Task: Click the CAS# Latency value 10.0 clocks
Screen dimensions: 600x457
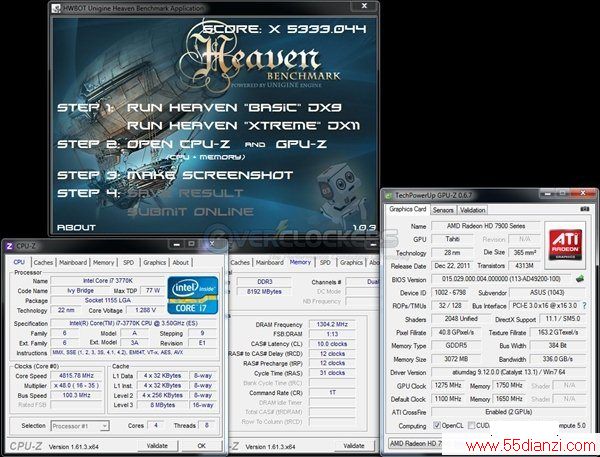Action: [332, 344]
